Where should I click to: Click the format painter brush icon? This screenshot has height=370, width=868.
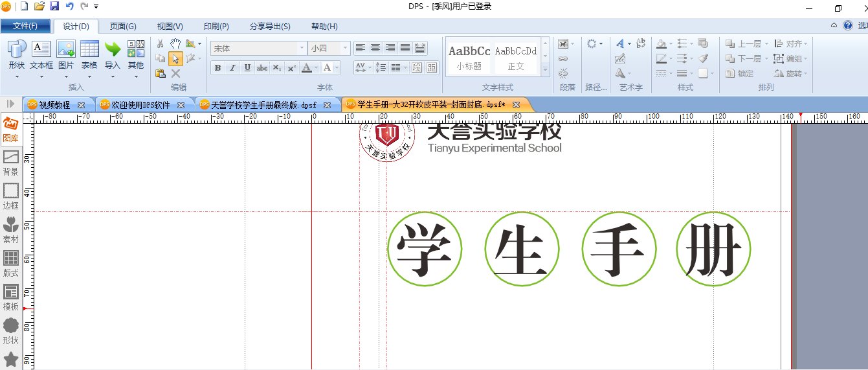click(703, 58)
